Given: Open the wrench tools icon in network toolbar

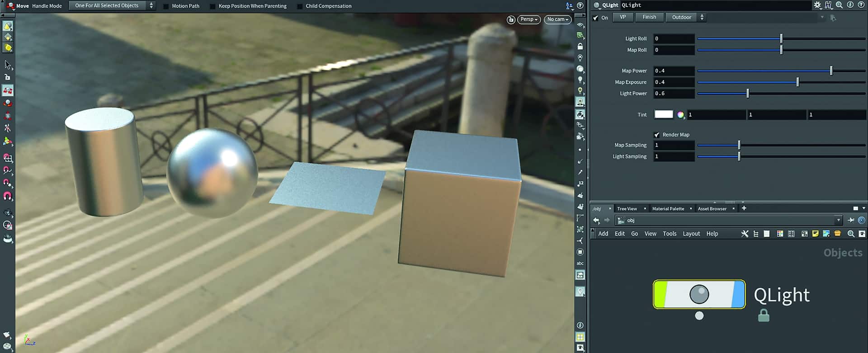Looking at the screenshot, I should point(745,234).
